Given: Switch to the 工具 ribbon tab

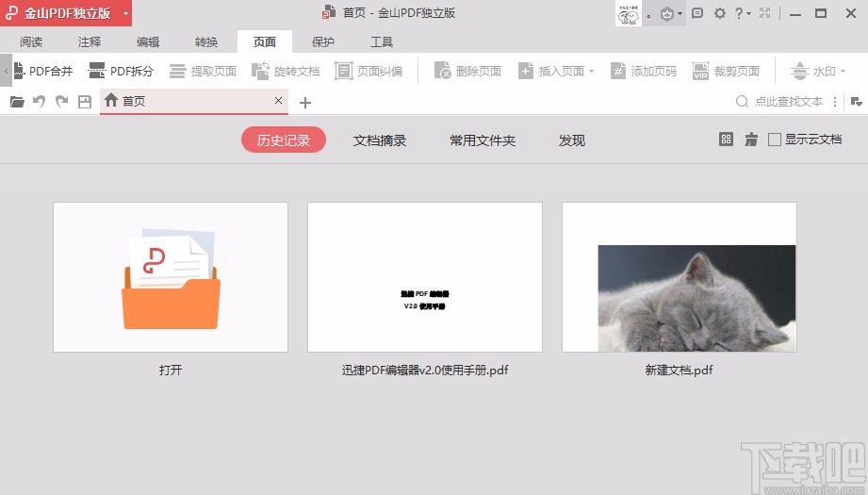Looking at the screenshot, I should [382, 41].
